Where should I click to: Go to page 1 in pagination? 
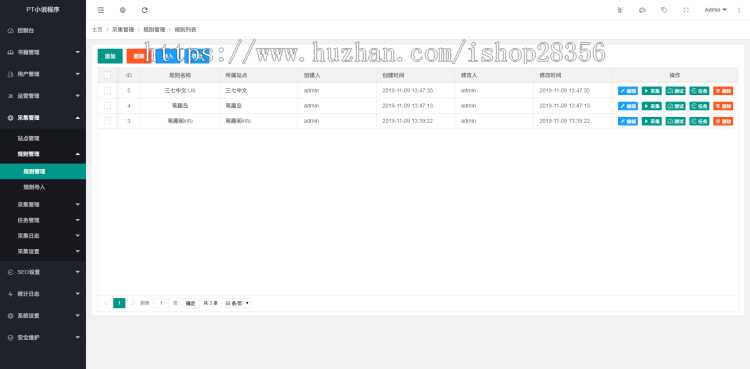click(119, 303)
